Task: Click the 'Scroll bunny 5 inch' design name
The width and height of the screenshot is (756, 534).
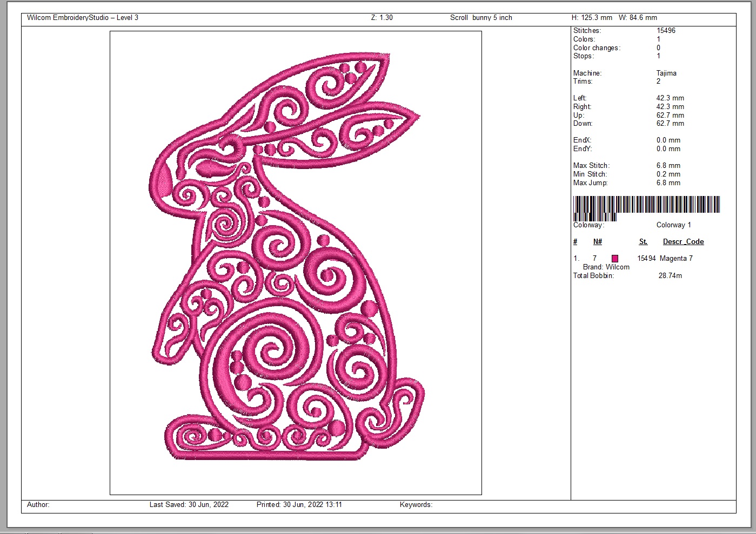Action: pyautogui.click(x=481, y=18)
